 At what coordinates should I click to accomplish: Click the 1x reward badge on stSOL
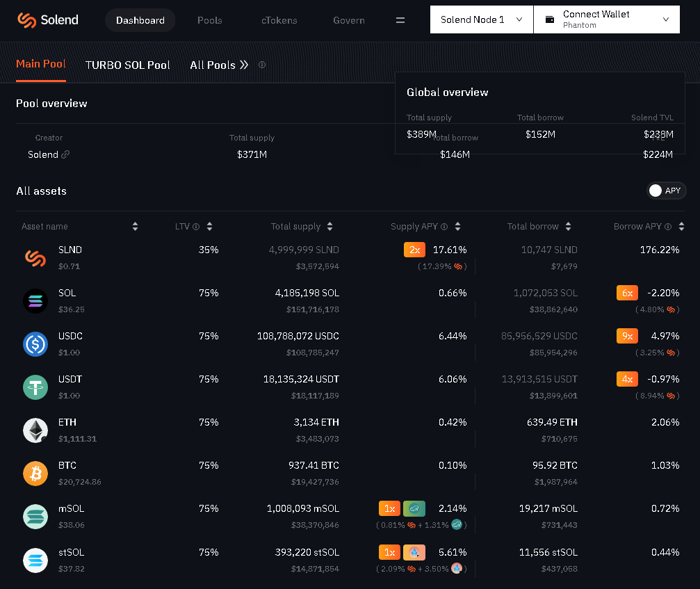pyautogui.click(x=390, y=552)
